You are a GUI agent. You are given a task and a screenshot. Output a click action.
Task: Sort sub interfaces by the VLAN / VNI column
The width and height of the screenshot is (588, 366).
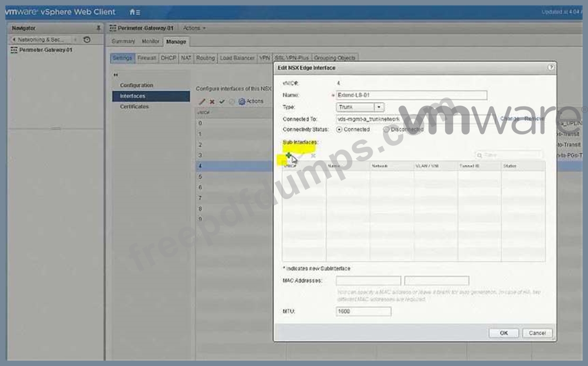coord(436,166)
